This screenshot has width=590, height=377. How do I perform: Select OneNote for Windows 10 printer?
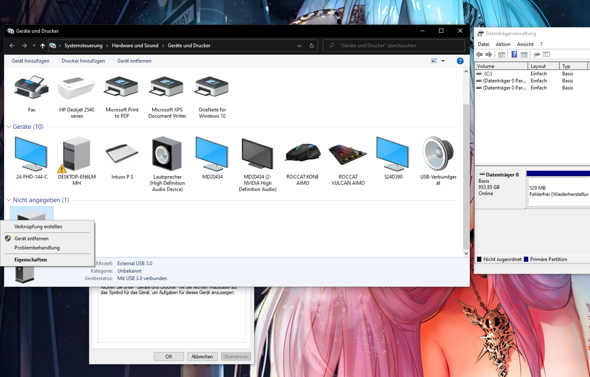(212, 87)
